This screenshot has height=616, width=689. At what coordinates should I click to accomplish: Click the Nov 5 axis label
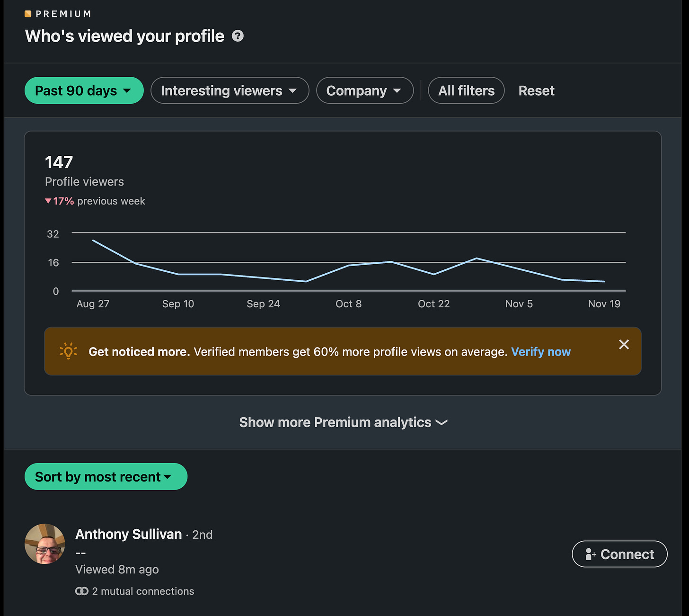tap(519, 304)
